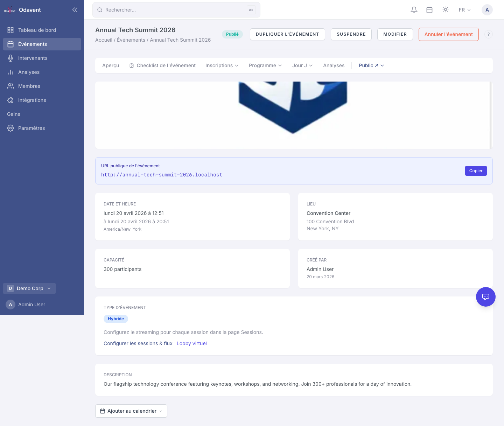Image resolution: width=504 pixels, height=426 pixels.
Task: Click the Convention Center venue text
Action: pyautogui.click(x=328, y=213)
